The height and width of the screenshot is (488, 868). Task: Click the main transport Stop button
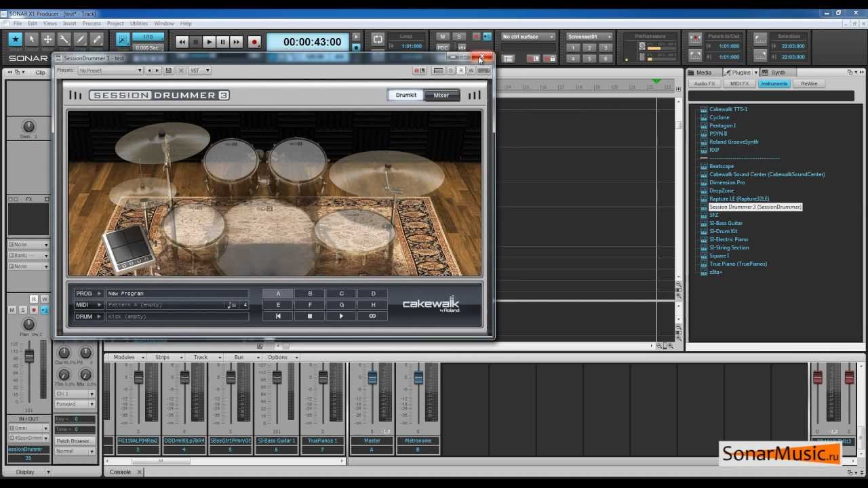point(195,42)
